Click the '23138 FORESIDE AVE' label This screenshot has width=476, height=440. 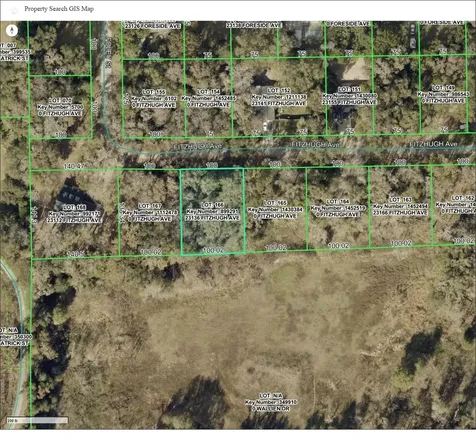pos(254,25)
